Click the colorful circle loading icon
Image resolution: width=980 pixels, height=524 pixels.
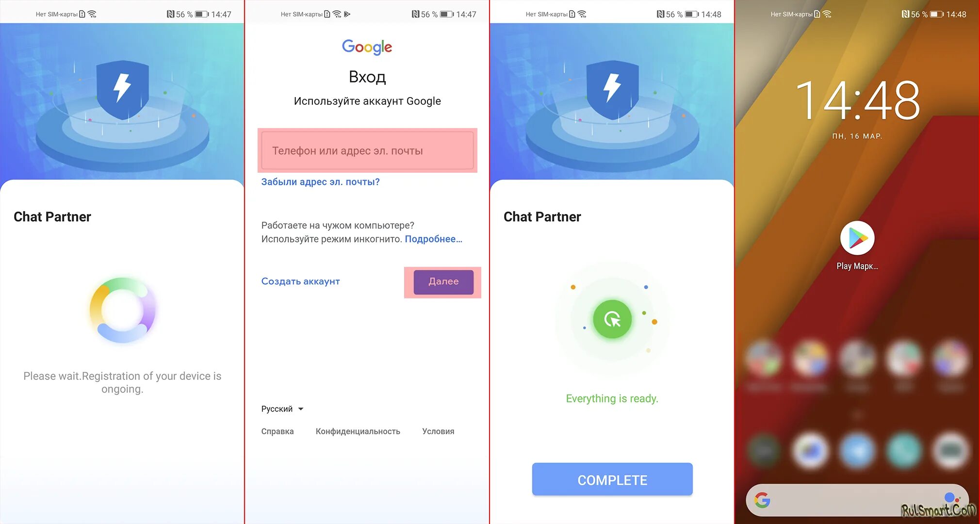click(x=123, y=311)
